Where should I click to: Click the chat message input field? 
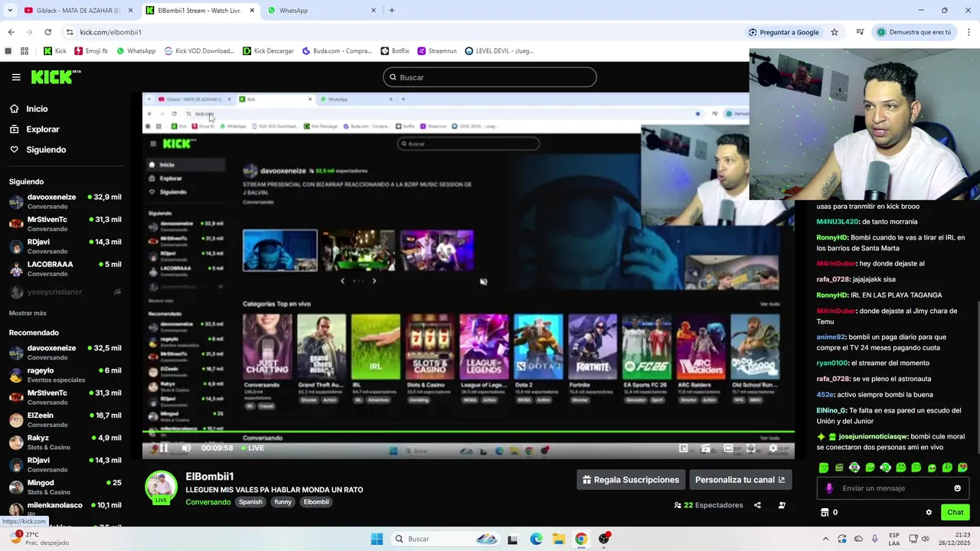pyautogui.click(x=893, y=488)
